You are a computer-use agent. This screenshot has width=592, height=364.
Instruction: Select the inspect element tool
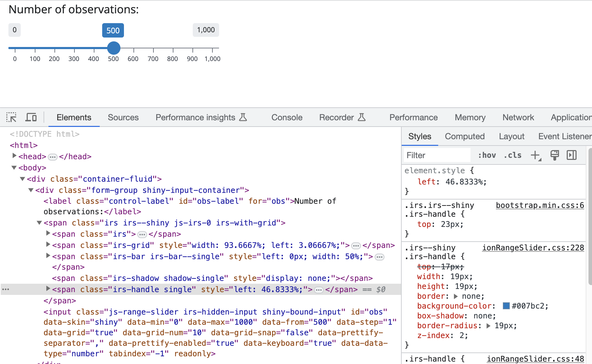(x=11, y=117)
